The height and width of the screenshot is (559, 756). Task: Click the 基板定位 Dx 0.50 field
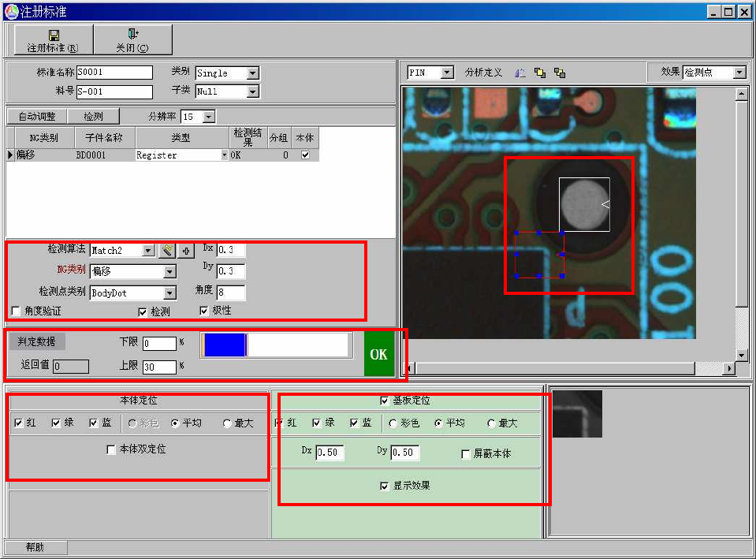(330, 453)
